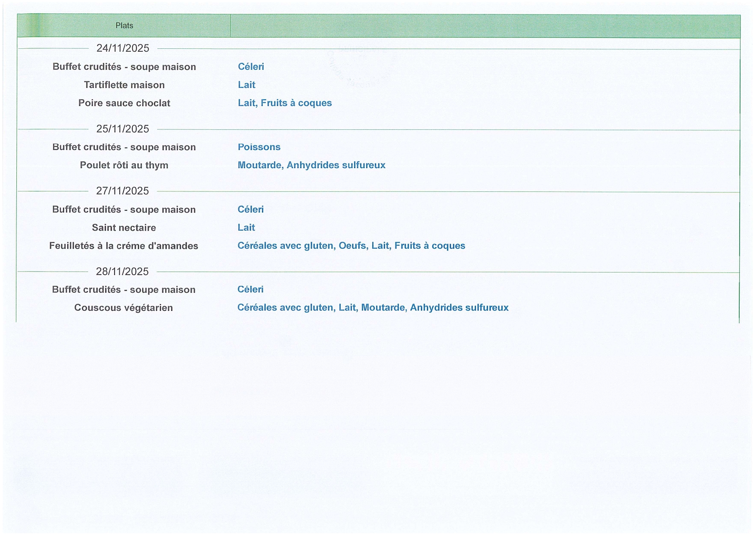
Task: Click the "Couscous végétarien" dish
Action: tap(123, 308)
